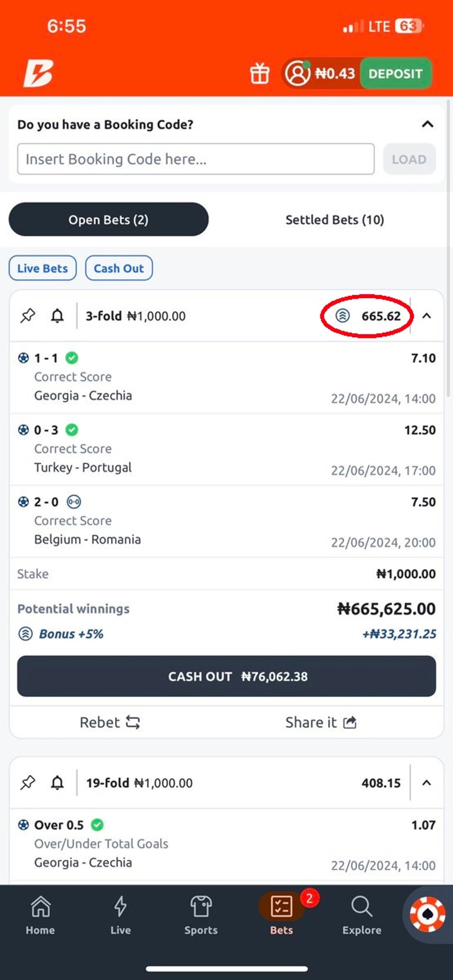Collapse the Booking Code section

pos(428,124)
